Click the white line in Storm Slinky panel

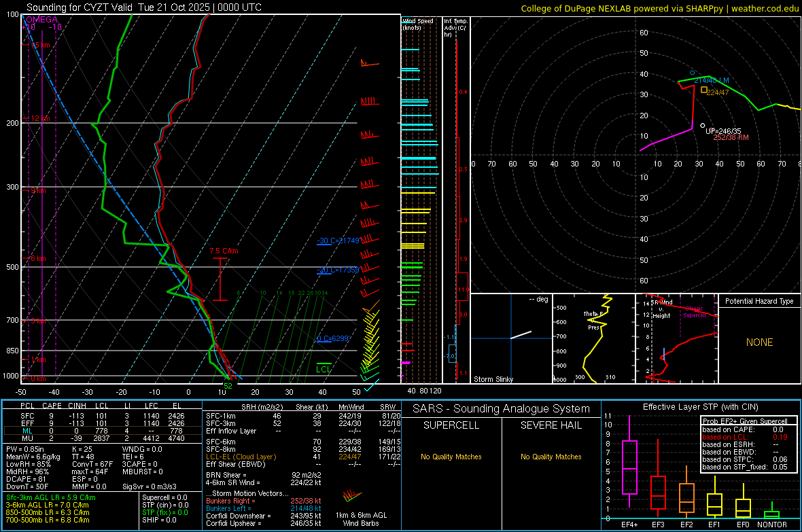(x=521, y=335)
